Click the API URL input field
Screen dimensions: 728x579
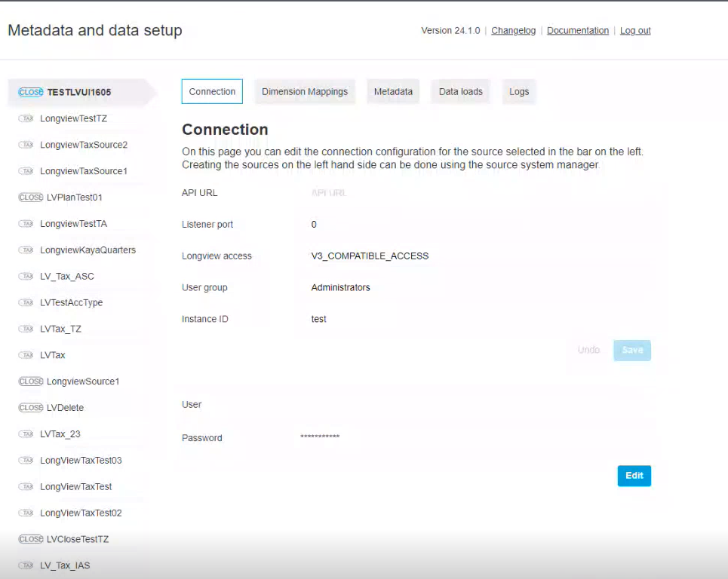point(453,193)
